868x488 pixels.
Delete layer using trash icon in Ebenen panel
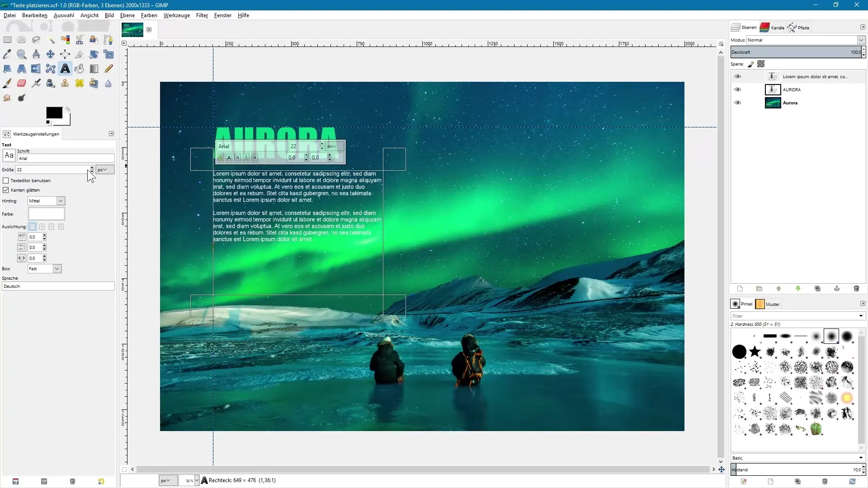pos(856,288)
